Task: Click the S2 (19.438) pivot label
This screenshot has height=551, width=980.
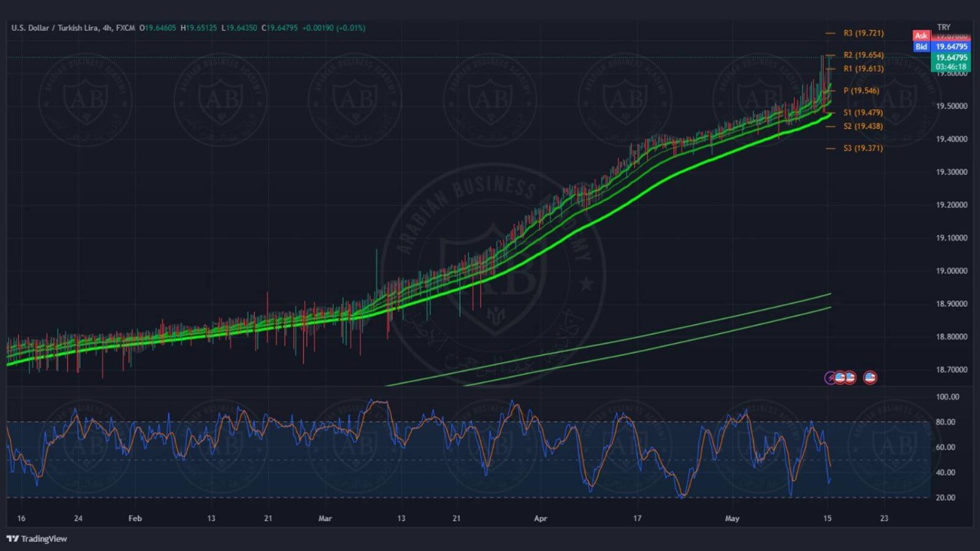Action: click(863, 126)
